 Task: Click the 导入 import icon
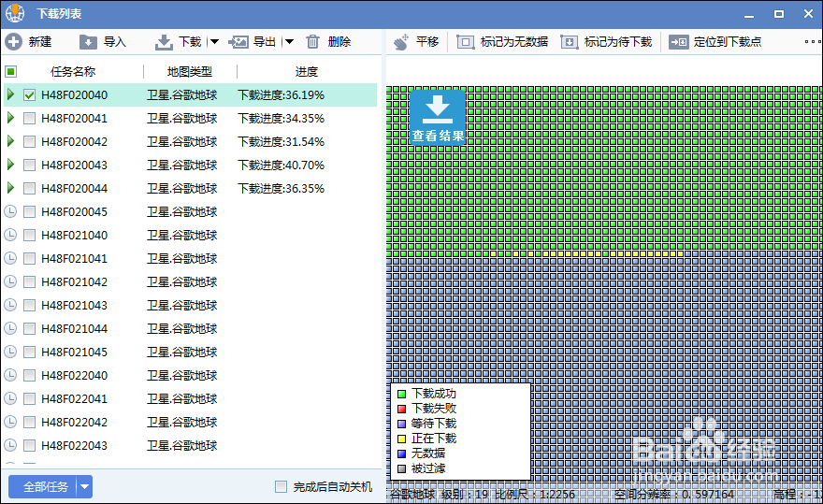(x=88, y=42)
